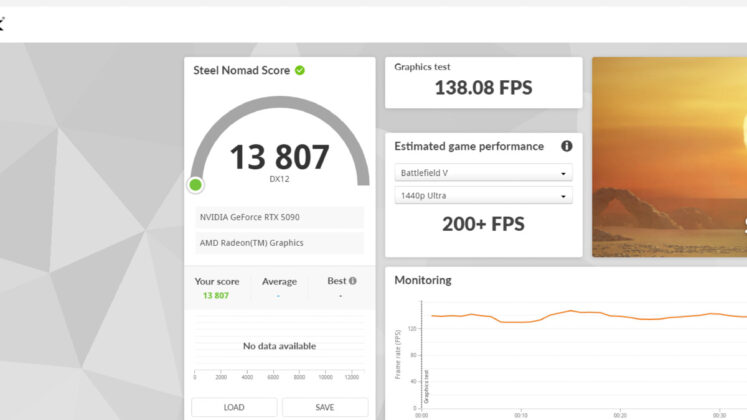The width and height of the screenshot is (747, 420).
Task: Click the info icon beside Best
Action: [x=353, y=281]
